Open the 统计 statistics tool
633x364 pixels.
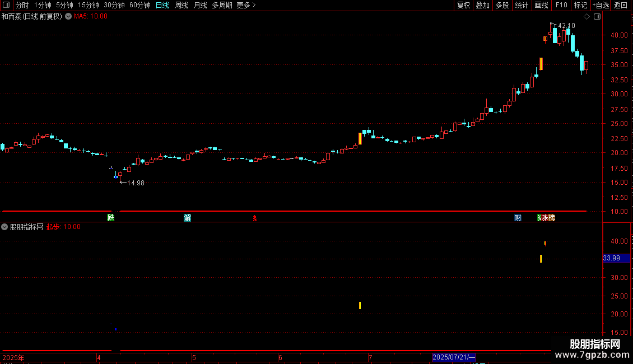521,5
